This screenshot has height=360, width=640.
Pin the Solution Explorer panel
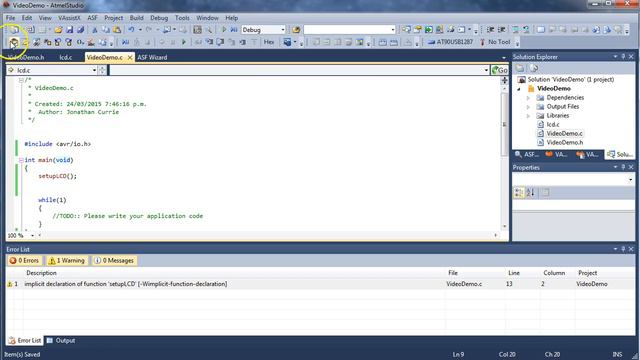click(x=623, y=57)
